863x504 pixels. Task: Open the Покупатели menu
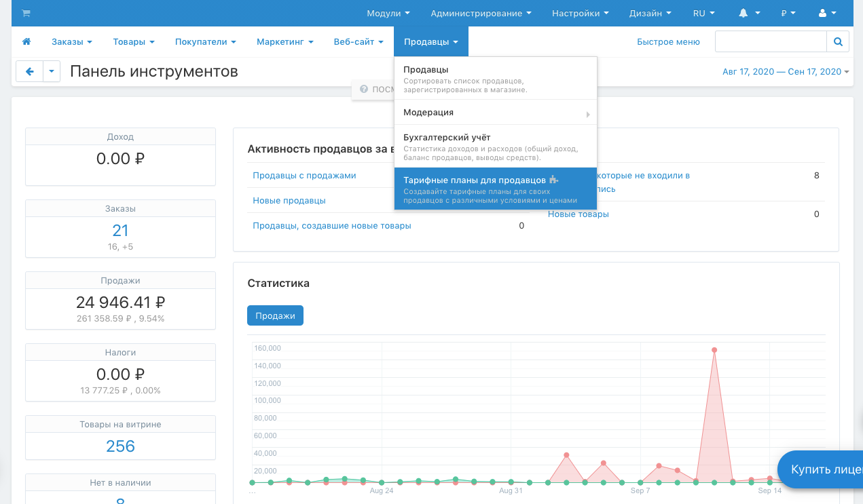[205, 42]
